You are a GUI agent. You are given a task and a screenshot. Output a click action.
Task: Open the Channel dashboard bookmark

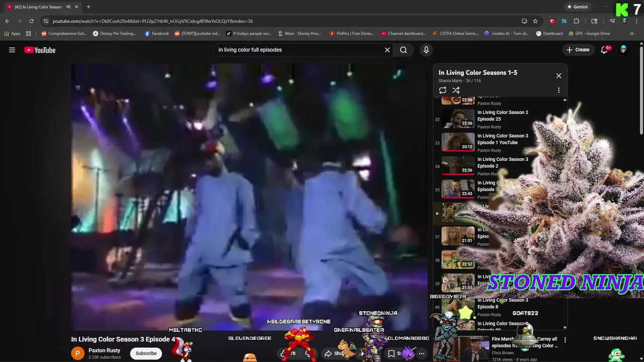[x=403, y=34]
